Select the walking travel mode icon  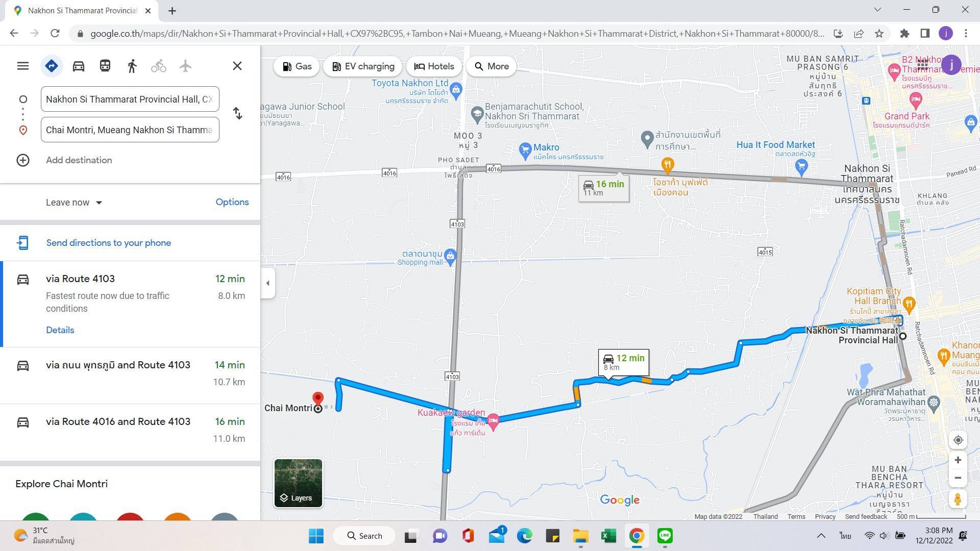tap(132, 66)
